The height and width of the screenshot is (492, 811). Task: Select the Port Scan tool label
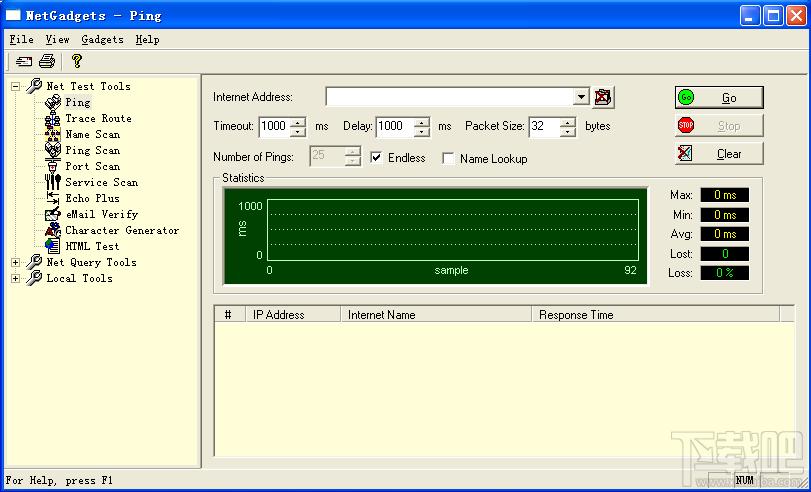93,166
